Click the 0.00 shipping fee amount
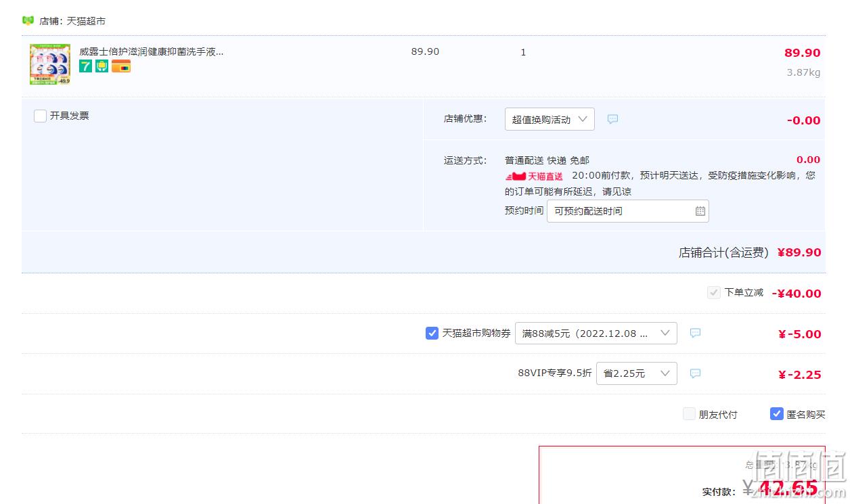The width and height of the screenshot is (852, 504). 808,160
